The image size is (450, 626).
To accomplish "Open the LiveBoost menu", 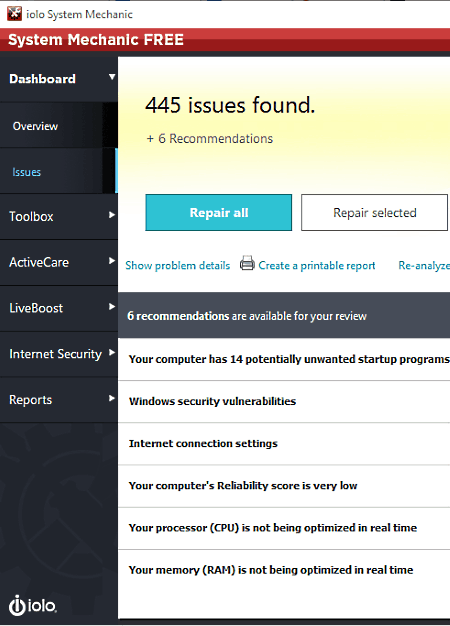I will click(x=59, y=309).
